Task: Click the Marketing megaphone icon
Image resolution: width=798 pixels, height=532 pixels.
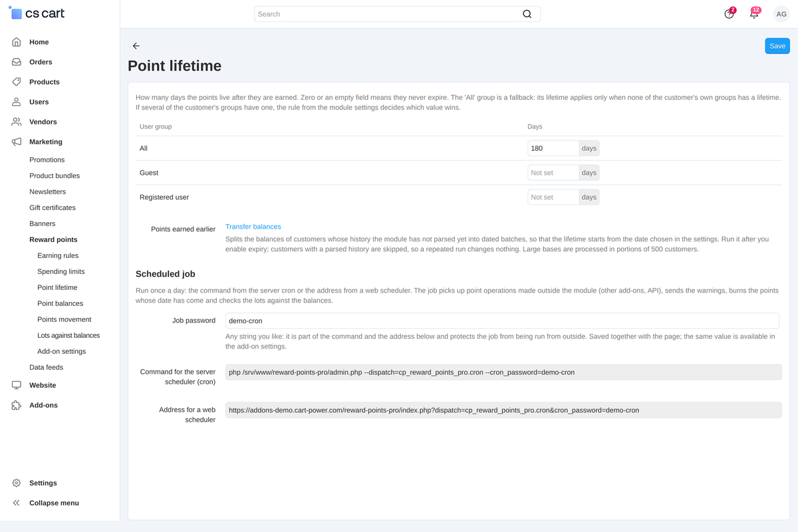Action: 17,142
